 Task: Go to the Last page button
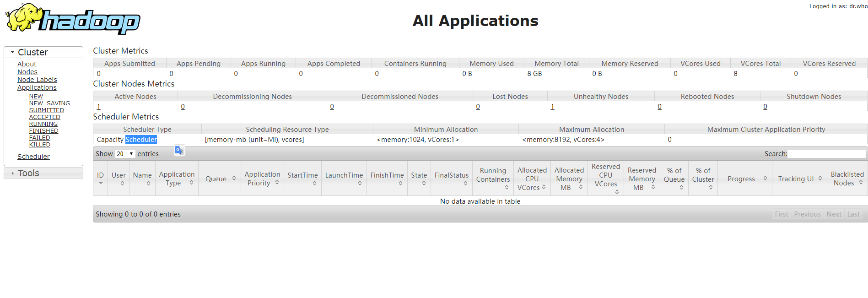(853, 214)
